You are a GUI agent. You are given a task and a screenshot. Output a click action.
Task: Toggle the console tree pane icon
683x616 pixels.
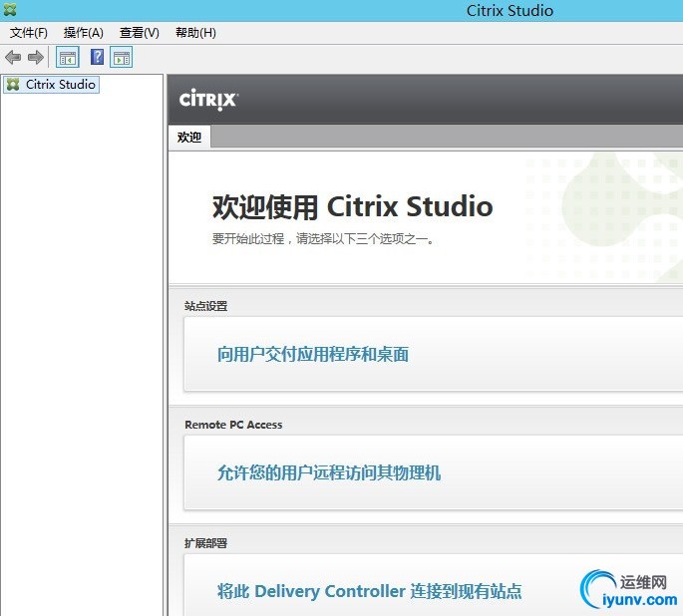(x=68, y=57)
